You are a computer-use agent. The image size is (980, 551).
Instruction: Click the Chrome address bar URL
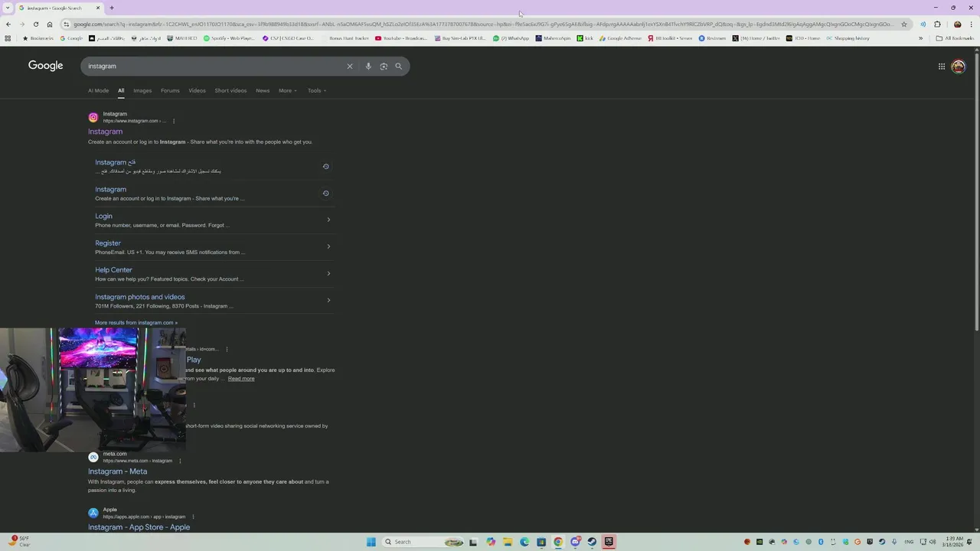click(482, 24)
